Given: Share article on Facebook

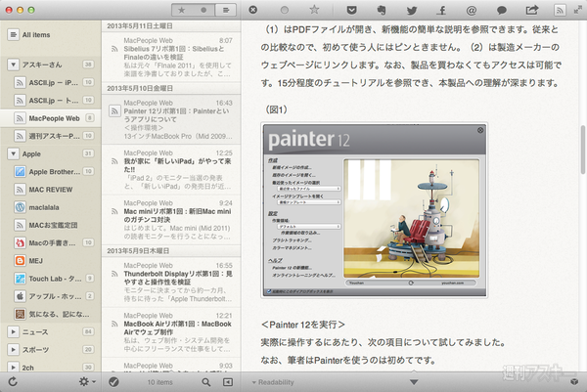Looking at the screenshot, I should click(442, 10).
